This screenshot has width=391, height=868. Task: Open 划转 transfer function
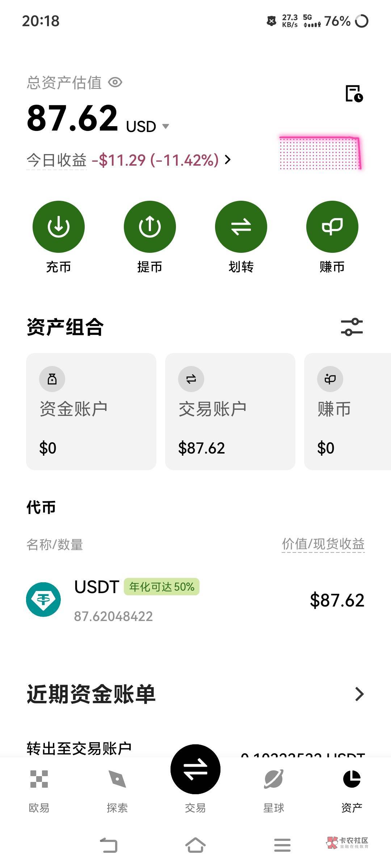click(x=241, y=227)
